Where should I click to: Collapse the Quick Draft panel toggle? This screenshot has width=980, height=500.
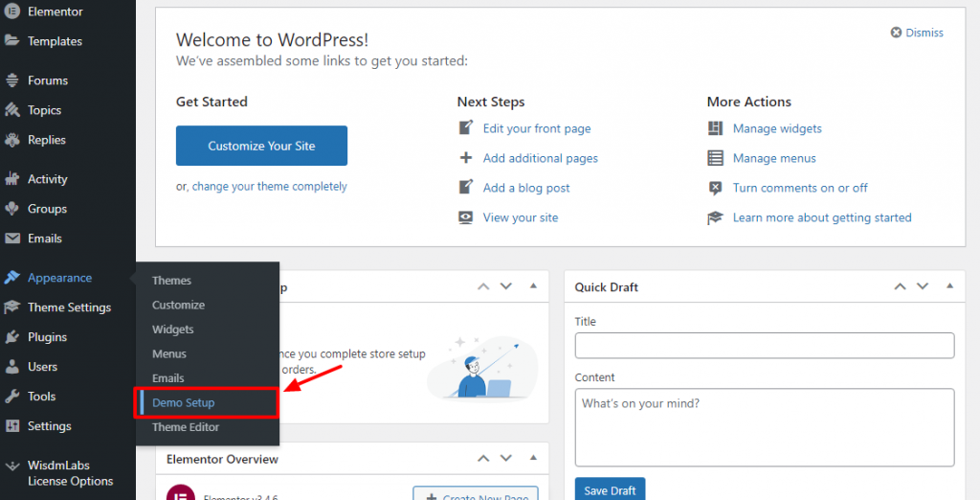pos(950,286)
